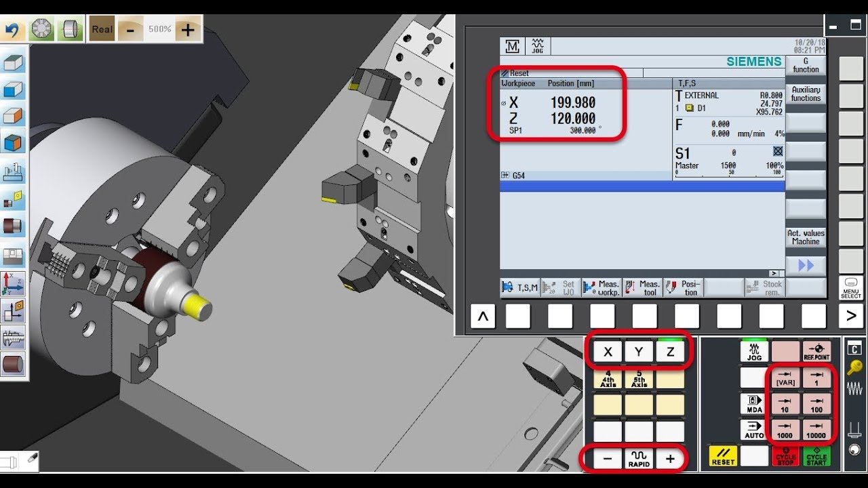Click the undo arrow in the top toolbar
The height and width of the screenshot is (488, 868).
(12, 30)
